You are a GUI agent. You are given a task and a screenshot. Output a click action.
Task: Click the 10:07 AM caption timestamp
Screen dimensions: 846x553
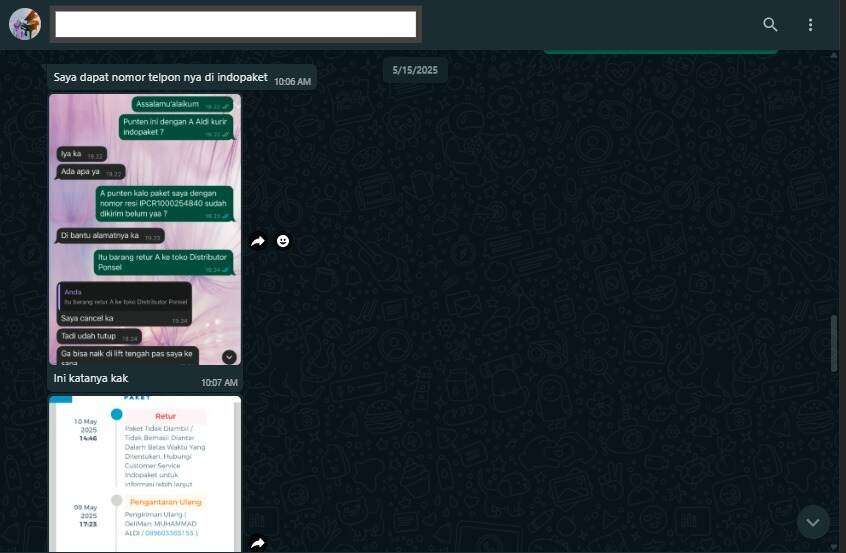(x=219, y=383)
